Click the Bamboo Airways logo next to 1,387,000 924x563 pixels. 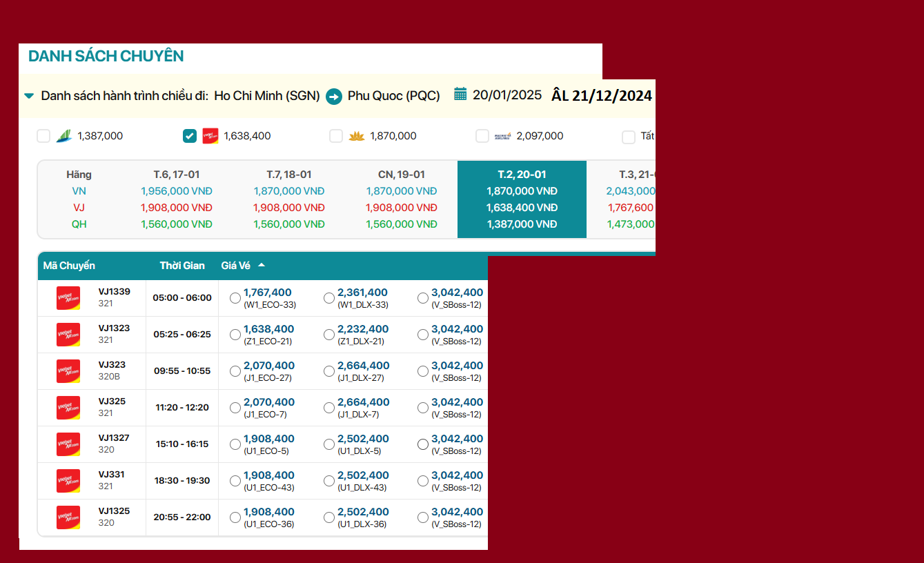64,136
